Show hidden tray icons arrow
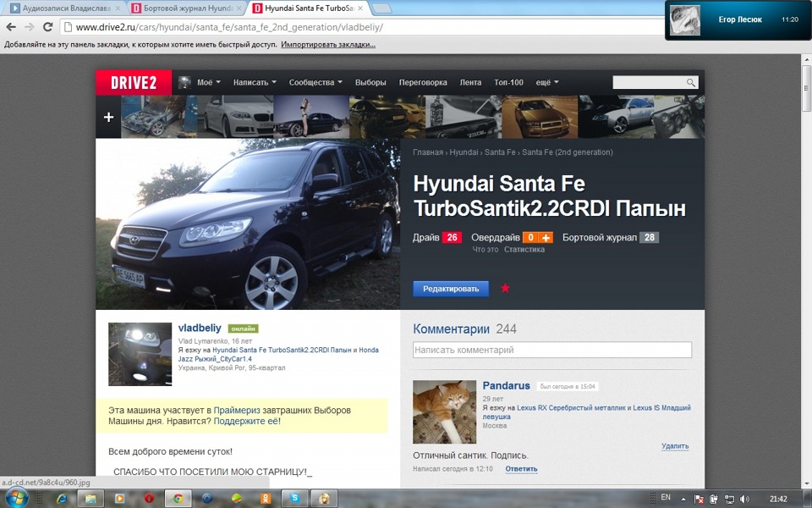 point(683,500)
